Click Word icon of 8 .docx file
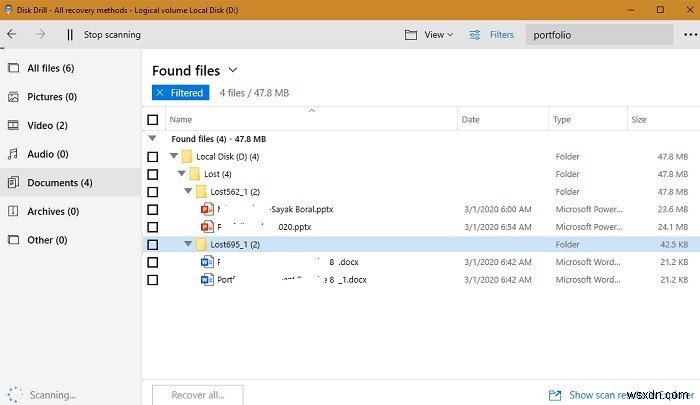This screenshot has height=405, width=700. tap(207, 262)
